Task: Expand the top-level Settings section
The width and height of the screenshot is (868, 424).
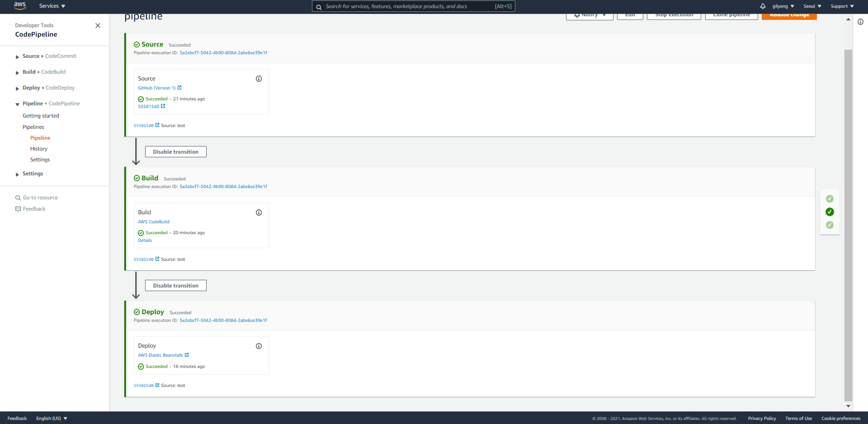Action: pos(17,174)
